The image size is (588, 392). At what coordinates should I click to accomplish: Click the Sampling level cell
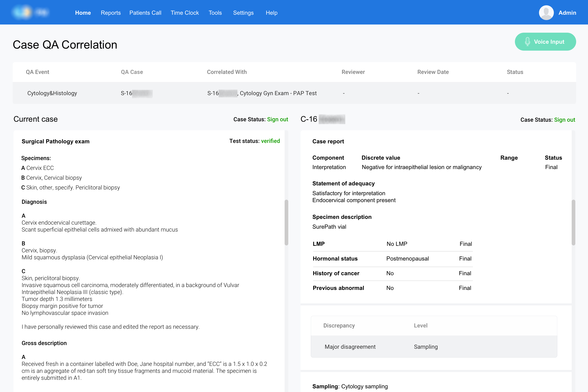click(x=426, y=347)
